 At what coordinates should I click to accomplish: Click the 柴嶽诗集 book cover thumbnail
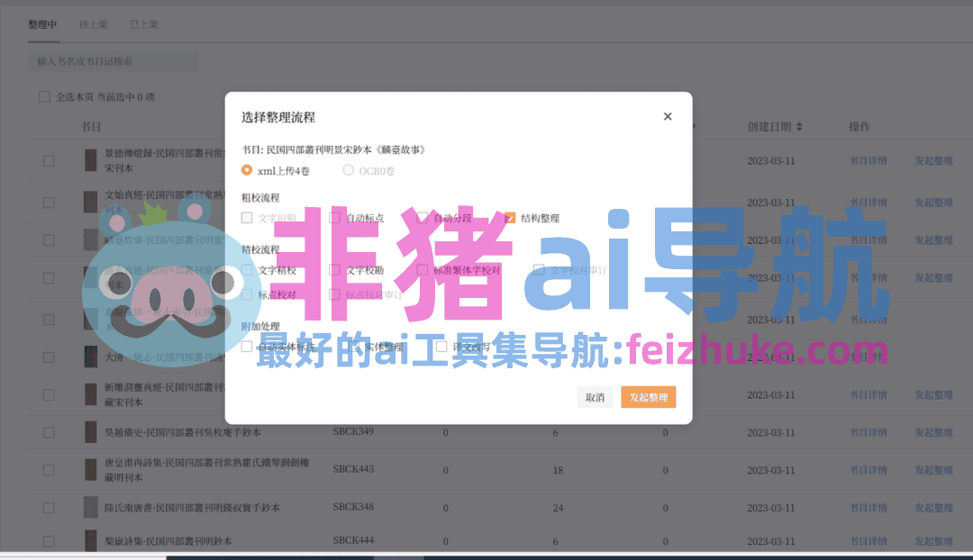click(90, 541)
